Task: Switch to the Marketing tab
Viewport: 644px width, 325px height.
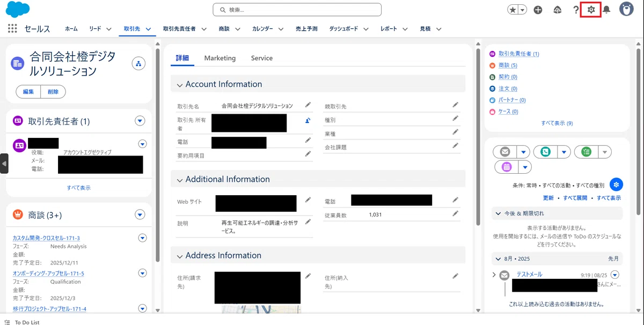Action: [220, 58]
